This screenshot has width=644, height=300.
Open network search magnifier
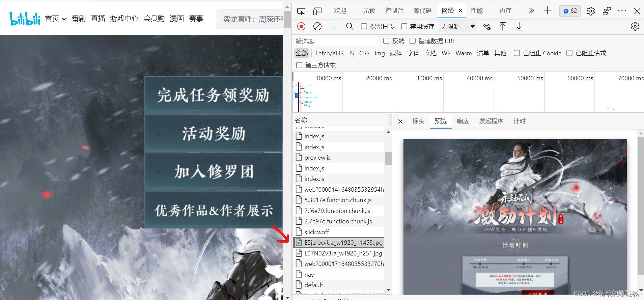(349, 26)
